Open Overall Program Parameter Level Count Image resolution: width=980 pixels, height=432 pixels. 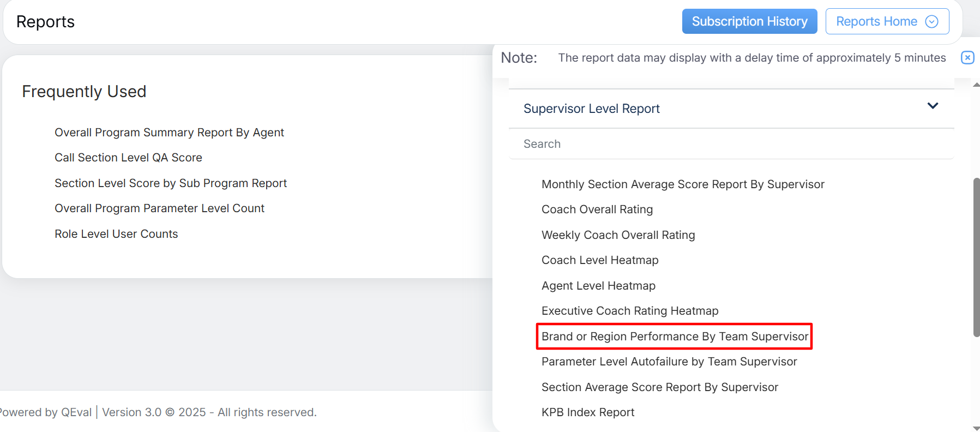click(159, 208)
